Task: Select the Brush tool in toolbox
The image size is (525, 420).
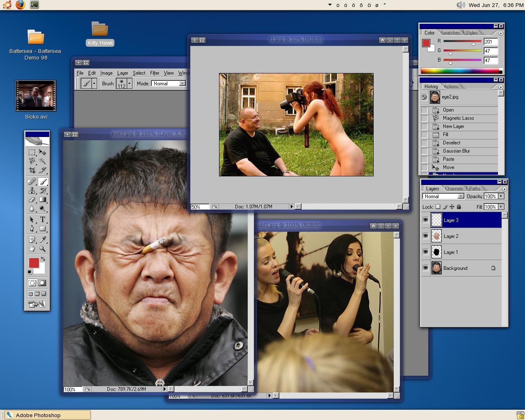Action: point(42,182)
